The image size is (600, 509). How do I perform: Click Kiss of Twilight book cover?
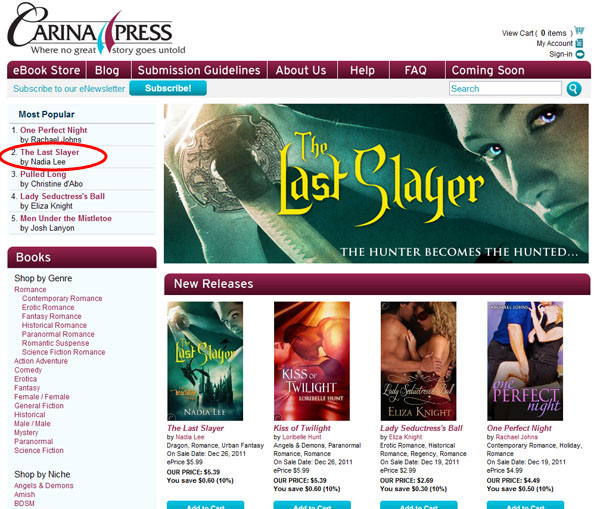[x=312, y=361]
